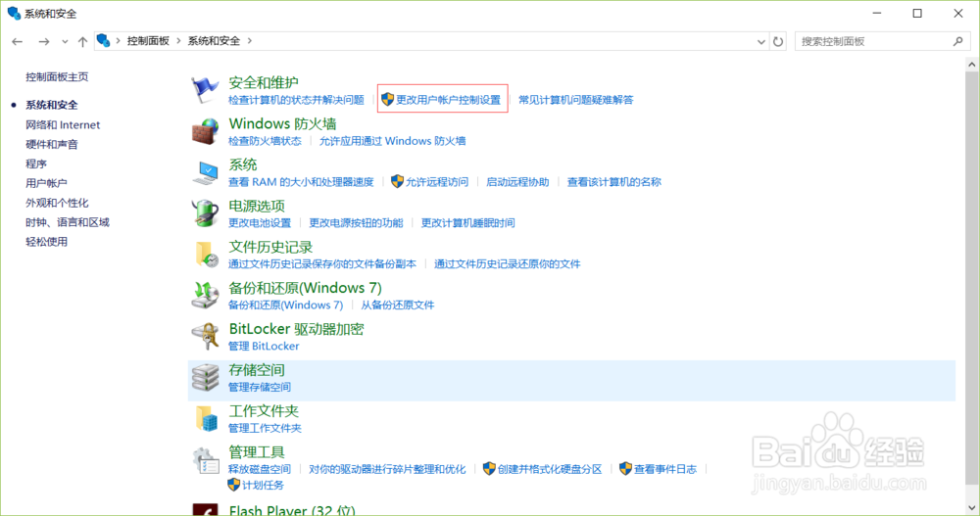The width and height of the screenshot is (980, 516).
Task: Select 轻松使用 in the sidebar
Action: (46, 242)
